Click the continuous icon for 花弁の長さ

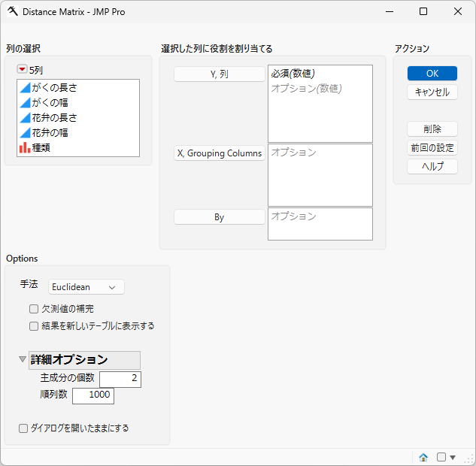(x=26, y=118)
